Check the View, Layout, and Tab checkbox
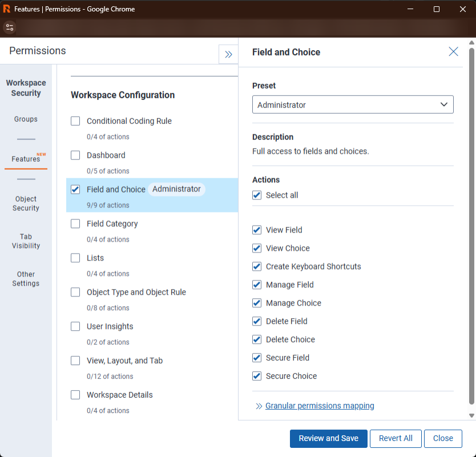476x457 pixels. (75, 360)
